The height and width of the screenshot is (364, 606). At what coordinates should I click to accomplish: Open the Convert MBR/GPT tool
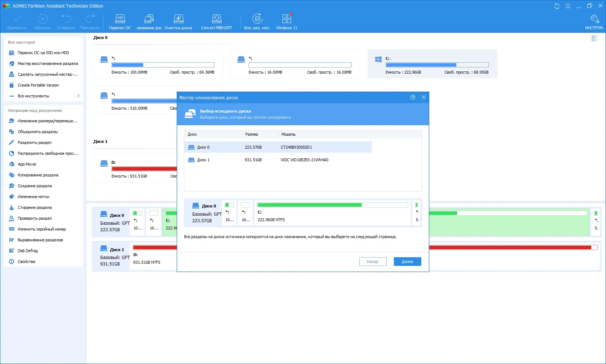click(216, 22)
